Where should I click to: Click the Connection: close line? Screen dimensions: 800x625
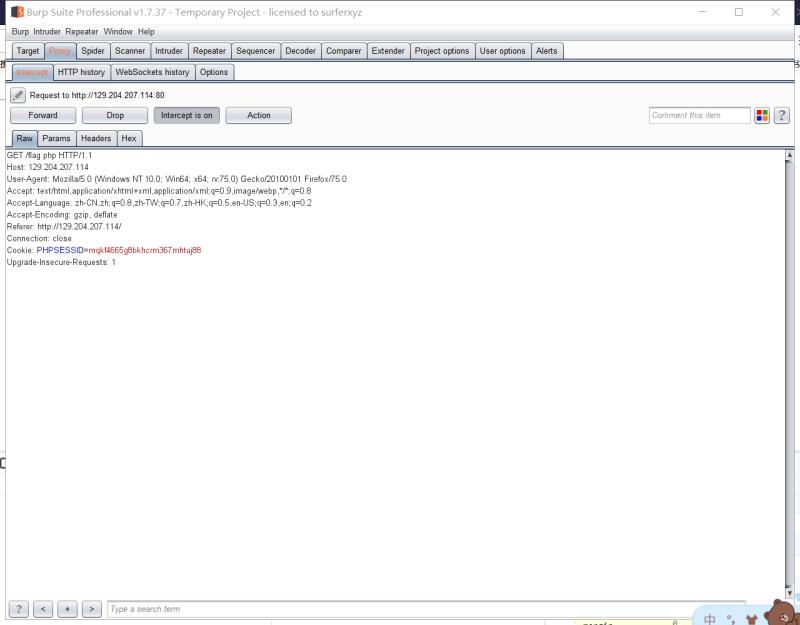coord(39,238)
